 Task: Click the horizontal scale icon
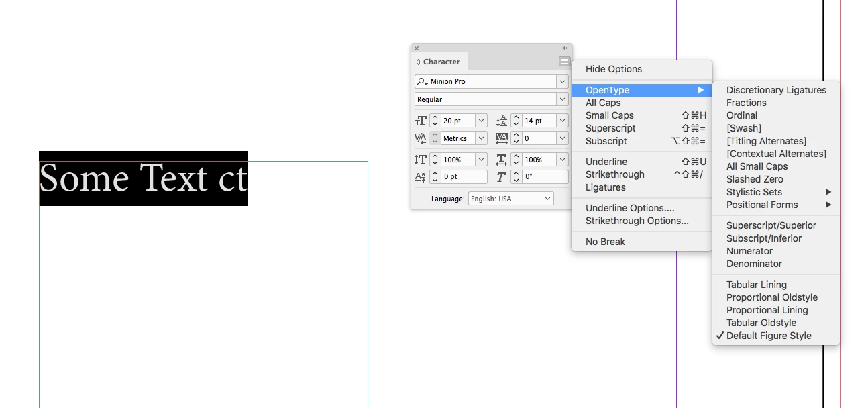[x=502, y=160]
